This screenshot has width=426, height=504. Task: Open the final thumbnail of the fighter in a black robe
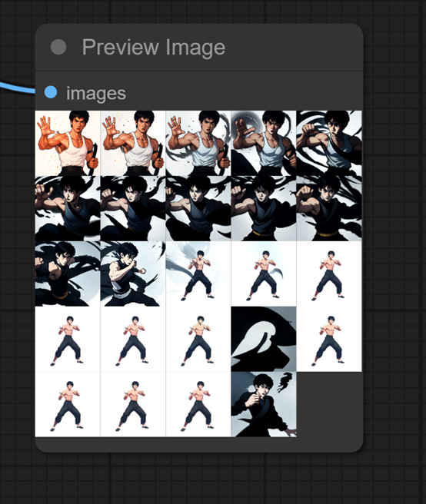point(264,404)
